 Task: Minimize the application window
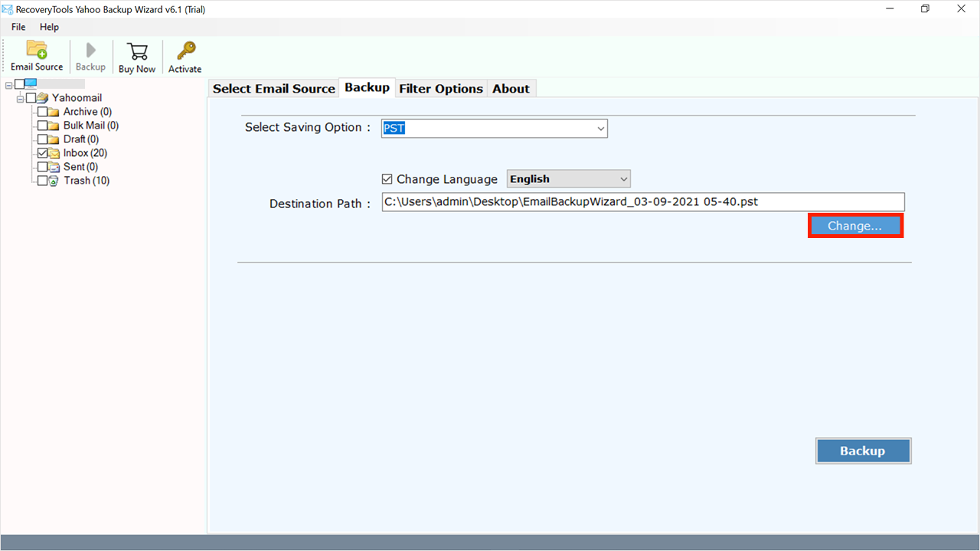[x=890, y=9]
